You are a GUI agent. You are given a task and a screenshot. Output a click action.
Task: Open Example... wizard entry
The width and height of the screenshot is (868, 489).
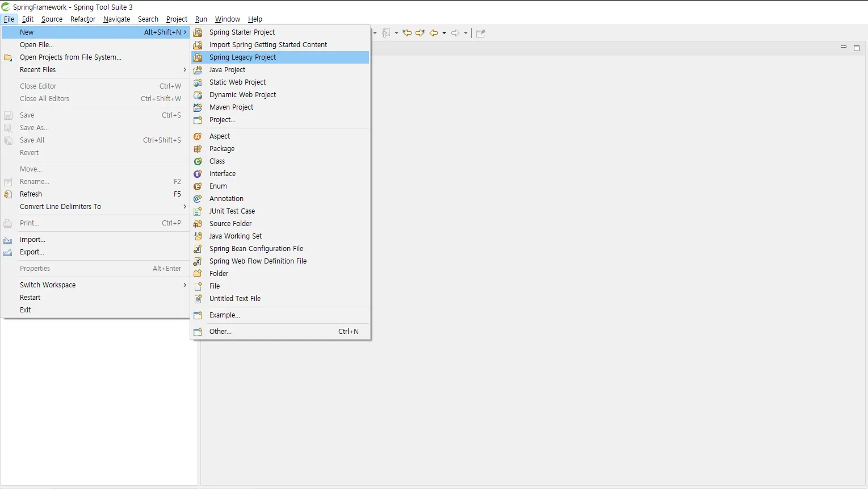click(280, 315)
